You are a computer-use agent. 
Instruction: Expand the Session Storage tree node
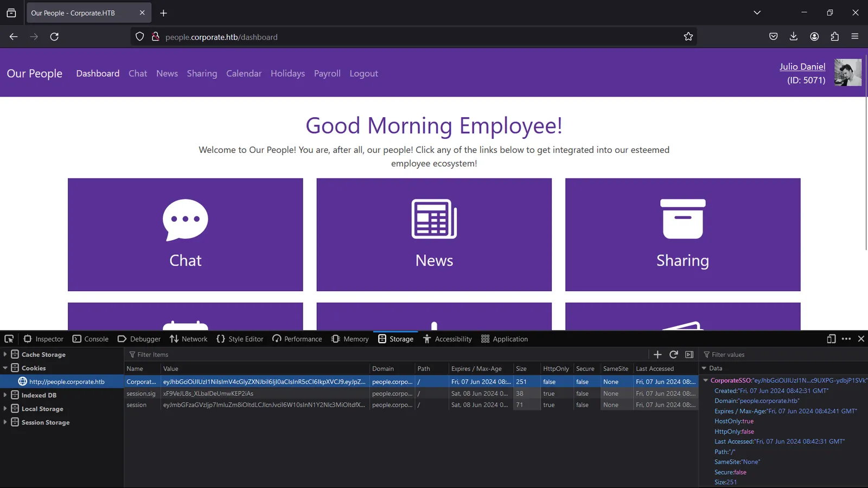tap(5, 422)
